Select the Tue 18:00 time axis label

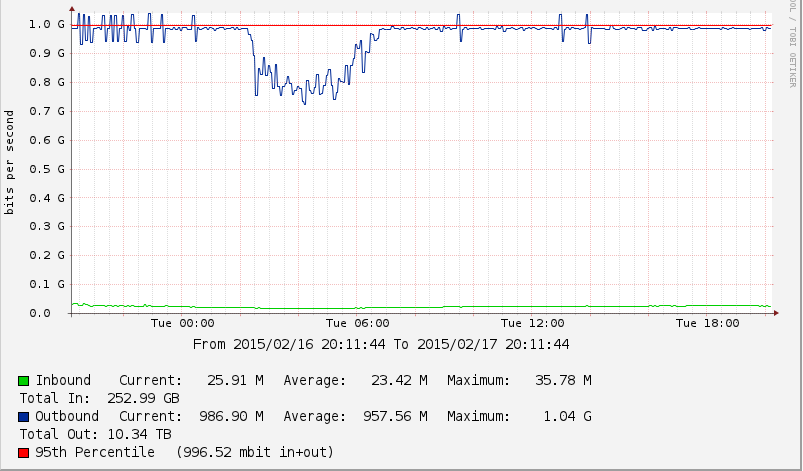[x=707, y=324]
